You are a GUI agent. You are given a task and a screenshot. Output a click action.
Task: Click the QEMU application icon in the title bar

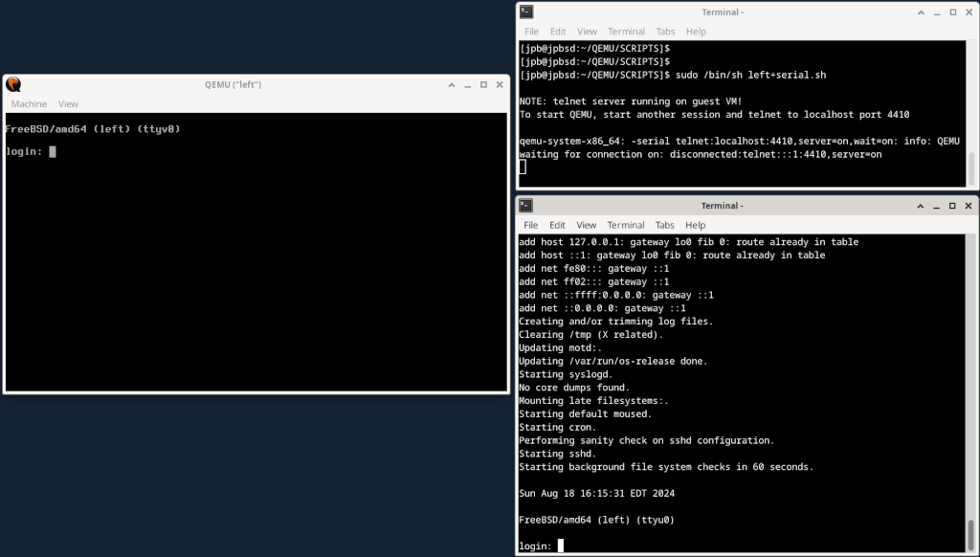pyautogui.click(x=12, y=84)
